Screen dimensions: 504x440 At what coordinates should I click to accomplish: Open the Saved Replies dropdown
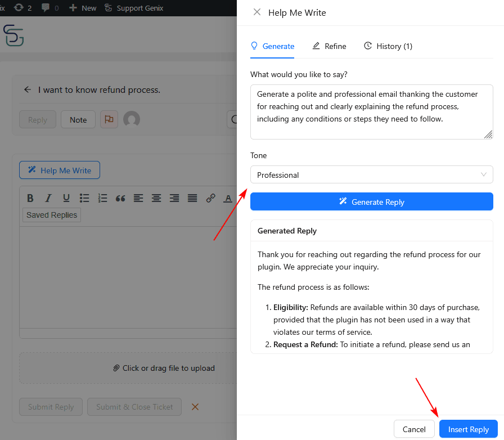(x=52, y=215)
